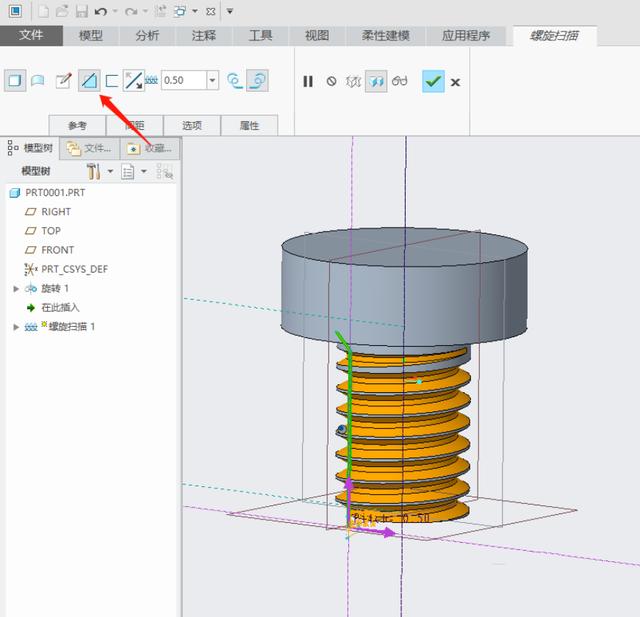Switch to the 收藏... favorites tab

pyautogui.click(x=150, y=148)
